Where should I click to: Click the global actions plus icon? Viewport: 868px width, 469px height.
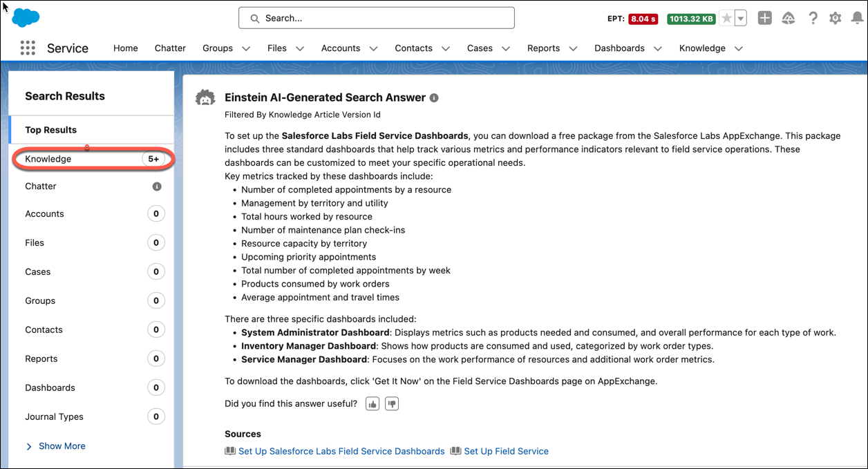click(764, 19)
